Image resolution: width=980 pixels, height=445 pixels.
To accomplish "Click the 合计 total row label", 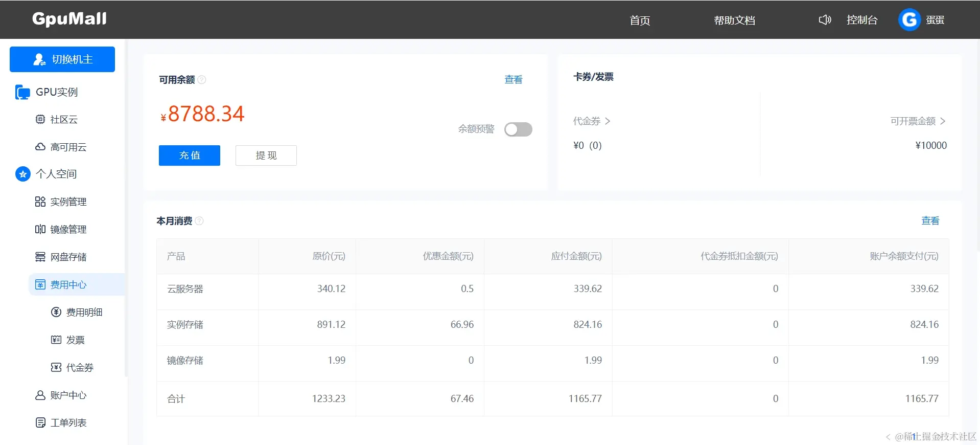I will 176,399.
